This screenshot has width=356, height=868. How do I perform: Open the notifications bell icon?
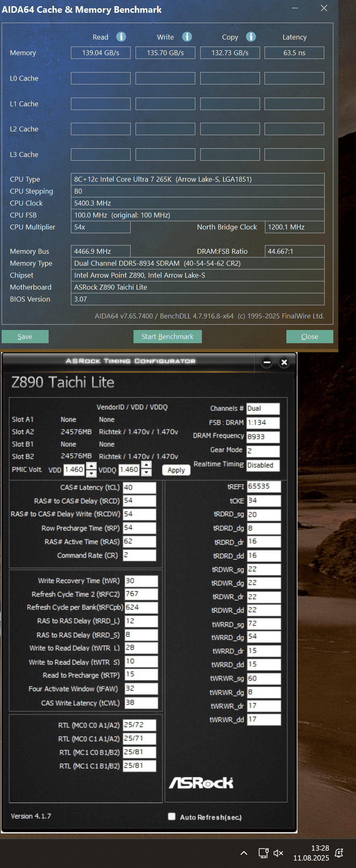pos(339,853)
